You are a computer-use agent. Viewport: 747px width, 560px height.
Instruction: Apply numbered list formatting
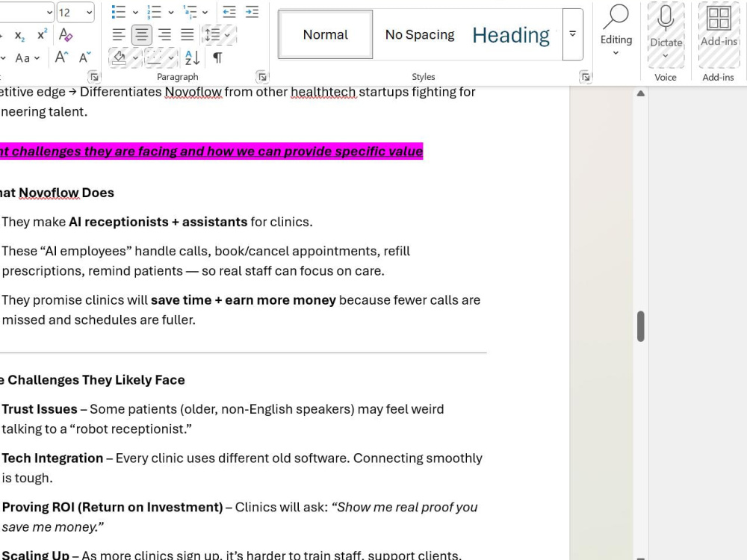(x=154, y=12)
